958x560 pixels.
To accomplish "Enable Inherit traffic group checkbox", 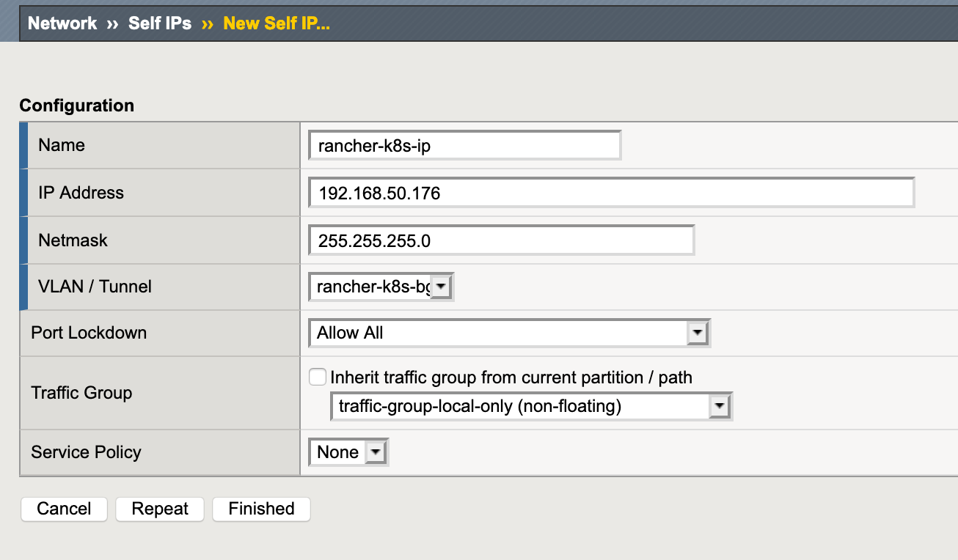I will click(x=318, y=377).
